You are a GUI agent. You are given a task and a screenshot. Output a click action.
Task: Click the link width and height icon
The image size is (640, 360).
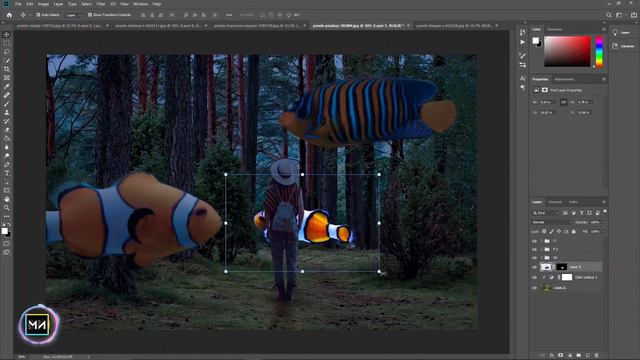(563, 102)
